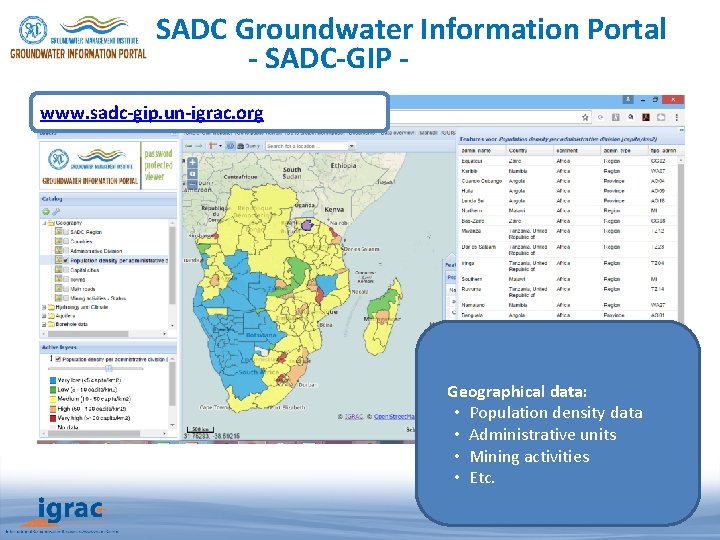Screen dimensions: 720x540
Task: Enable the SADC Region layer checkbox
Action: tap(66, 232)
